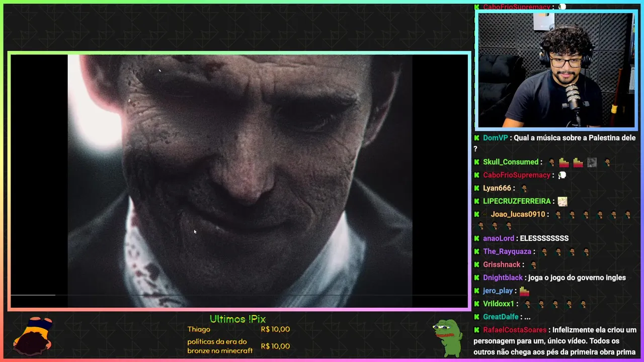Open Skull_Consumed's chat profile
The height and width of the screenshot is (362, 644).
click(x=511, y=162)
